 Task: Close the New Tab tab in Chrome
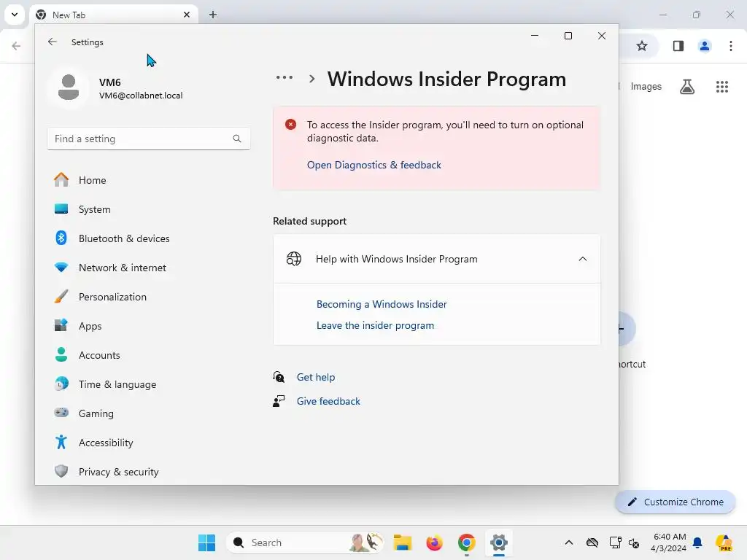point(187,15)
